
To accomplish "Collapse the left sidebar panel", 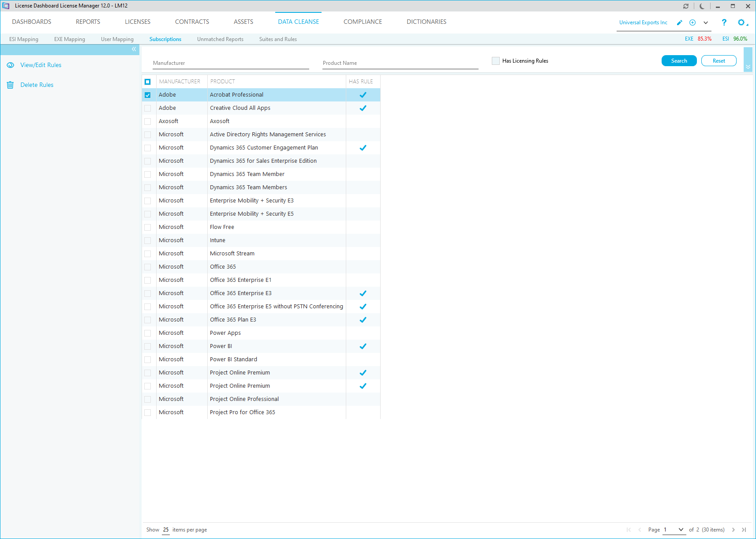I will click(134, 49).
